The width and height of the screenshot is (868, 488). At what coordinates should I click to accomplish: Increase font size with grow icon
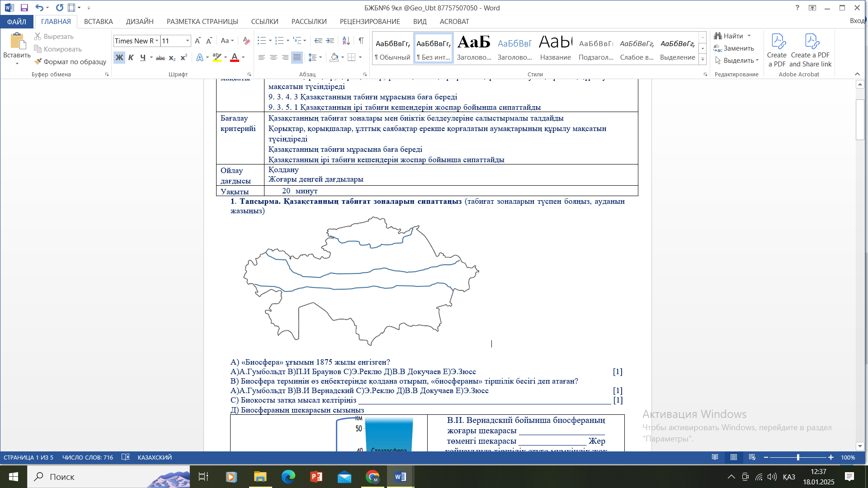coord(198,41)
